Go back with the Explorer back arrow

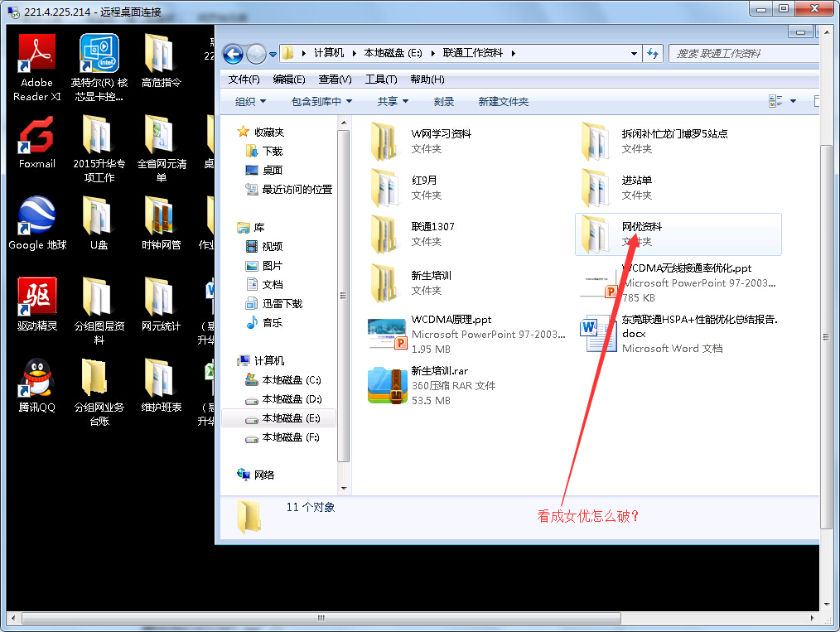click(x=233, y=54)
